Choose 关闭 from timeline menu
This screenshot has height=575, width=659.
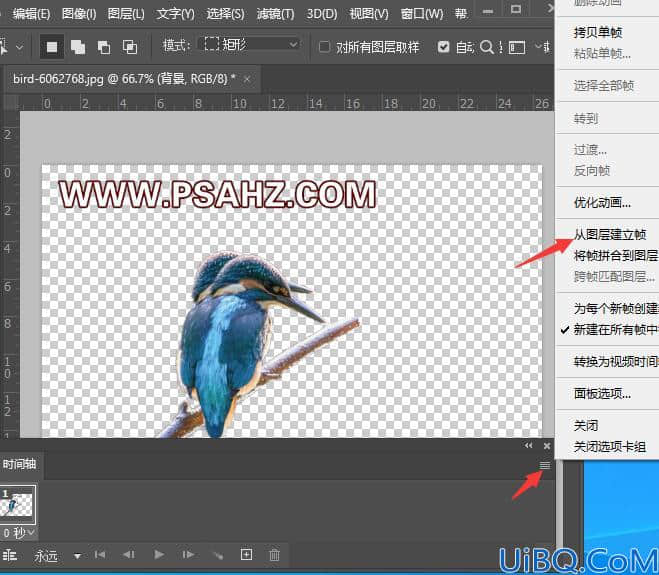tap(585, 425)
